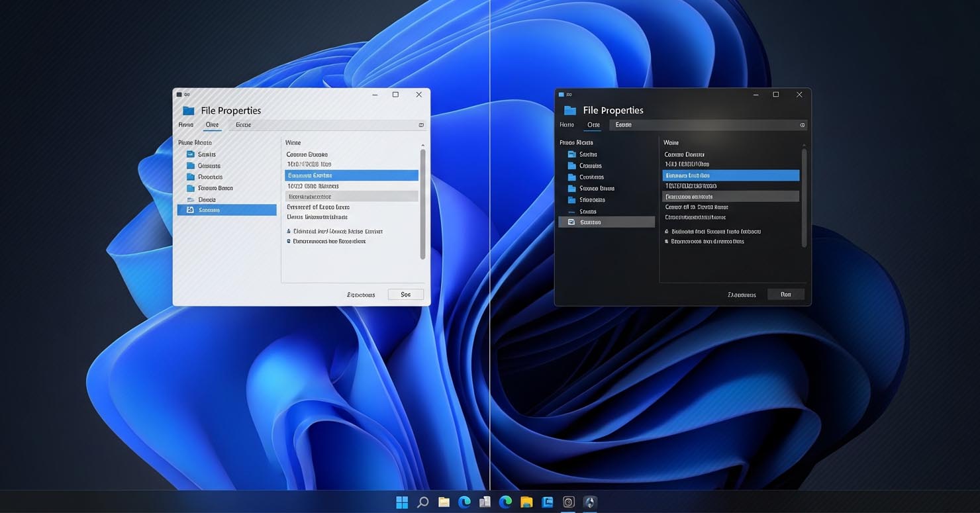This screenshot has height=513, width=980.
Task: Click the icon at the light window search field's right end
Action: [x=421, y=124]
